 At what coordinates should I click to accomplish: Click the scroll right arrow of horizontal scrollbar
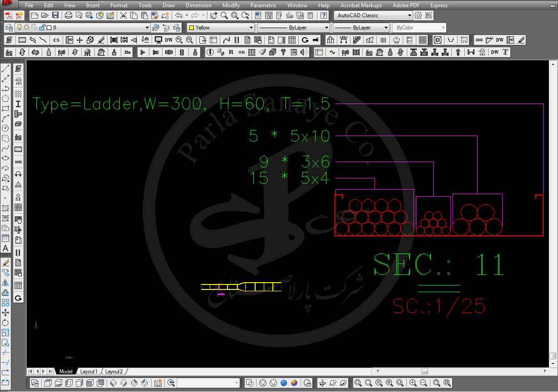(545, 371)
